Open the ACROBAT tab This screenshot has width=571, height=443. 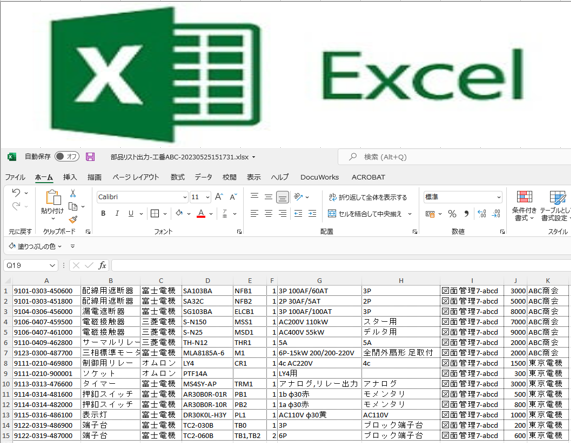(368, 177)
